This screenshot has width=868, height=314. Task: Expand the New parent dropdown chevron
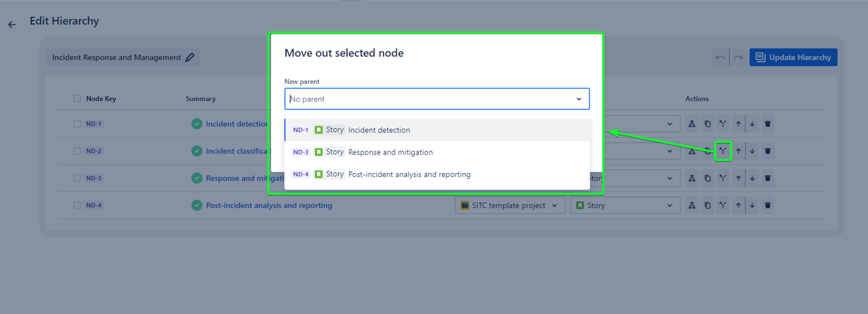tap(578, 99)
